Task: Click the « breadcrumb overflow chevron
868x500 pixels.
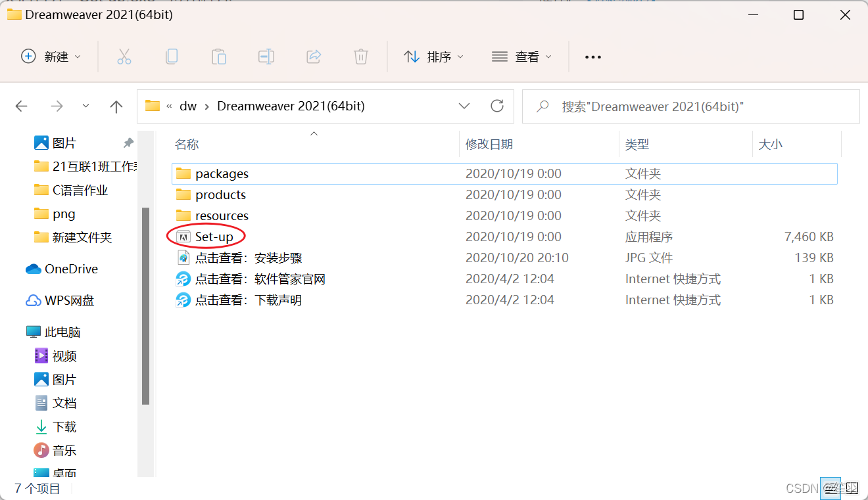Action: (170, 106)
